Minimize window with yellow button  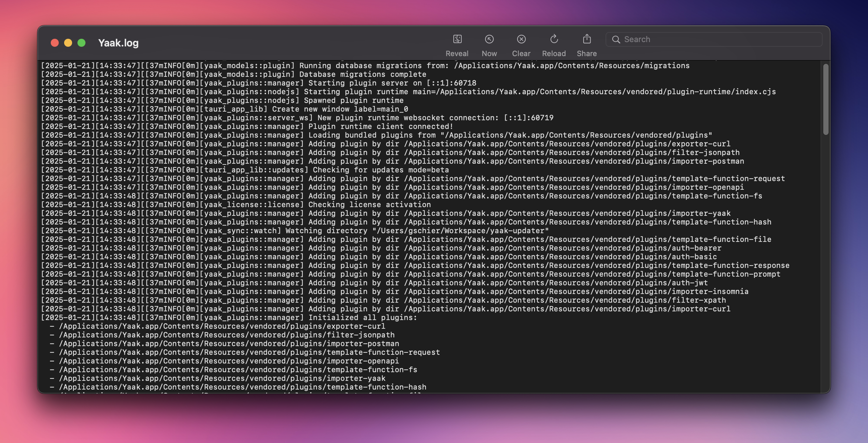[68, 43]
